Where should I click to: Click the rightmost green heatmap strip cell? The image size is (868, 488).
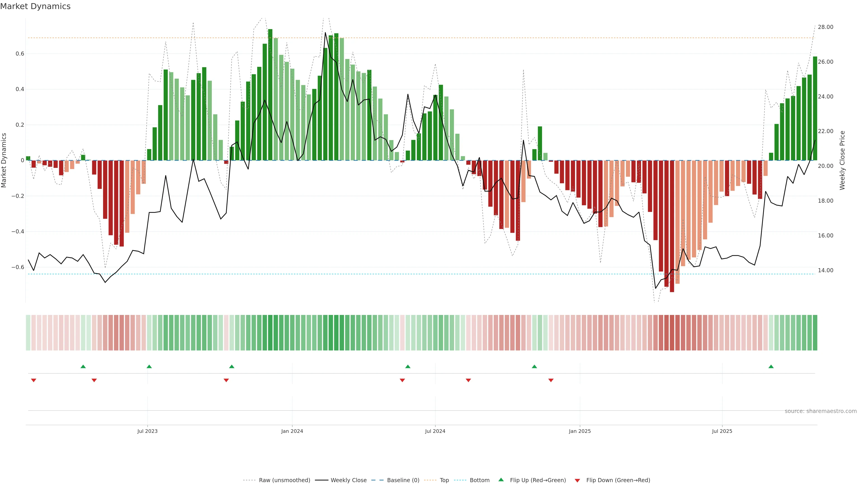[815, 333]
